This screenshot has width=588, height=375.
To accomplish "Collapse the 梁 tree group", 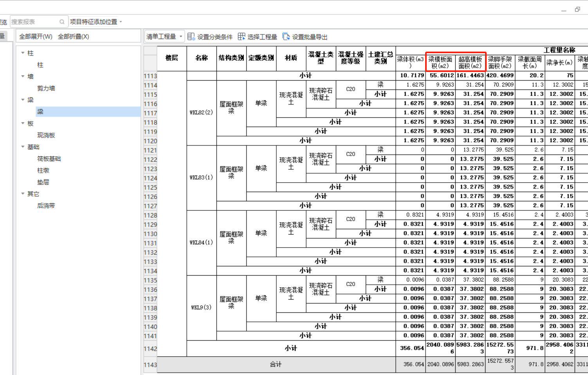I will coord(23,100).
